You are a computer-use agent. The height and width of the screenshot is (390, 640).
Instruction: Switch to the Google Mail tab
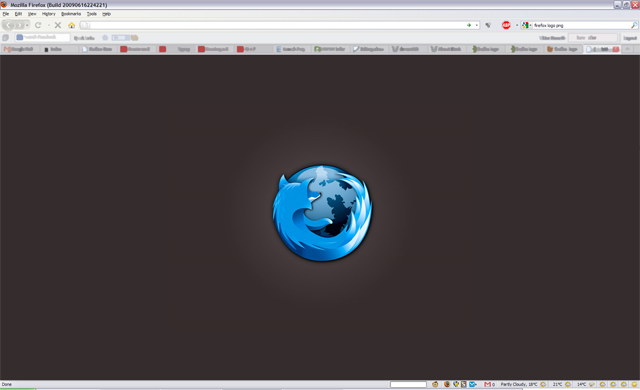(x=20, y=49)
